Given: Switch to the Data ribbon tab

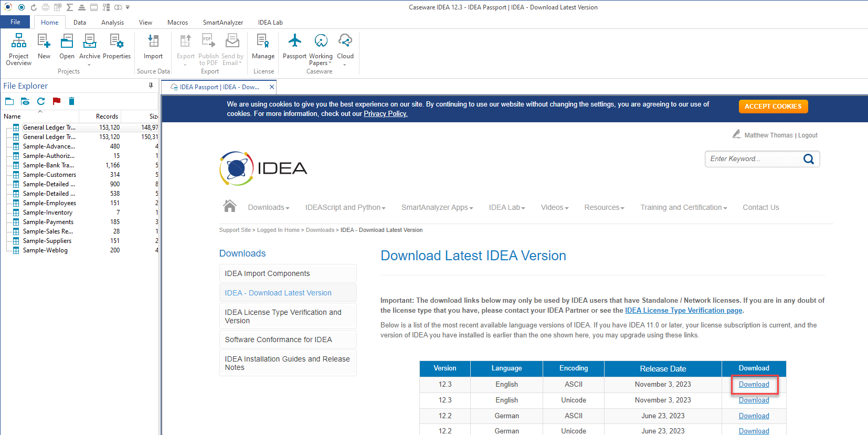Looking at the screenshot, I should 80,23.
